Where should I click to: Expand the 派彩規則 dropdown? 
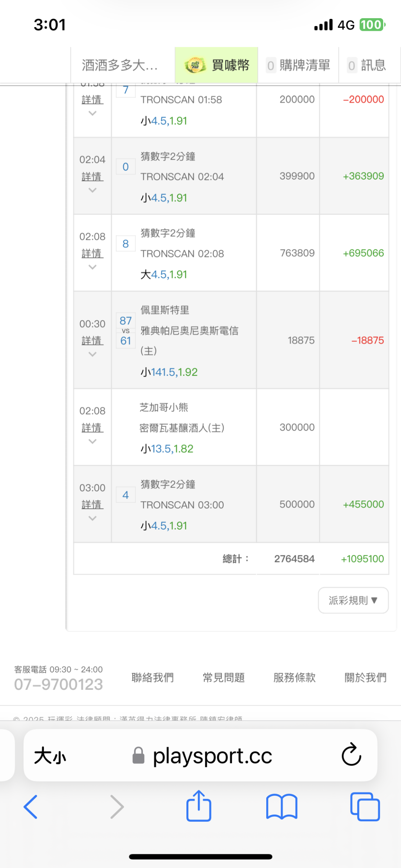pyautogui.click(x=353, y=600)
